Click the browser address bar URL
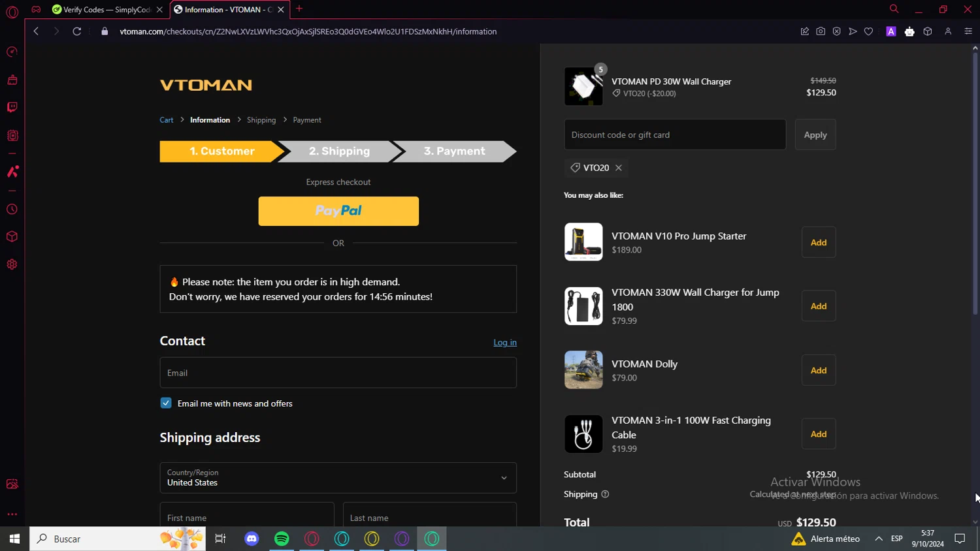The width and height of the screenshot is (980, 551). 308,31
